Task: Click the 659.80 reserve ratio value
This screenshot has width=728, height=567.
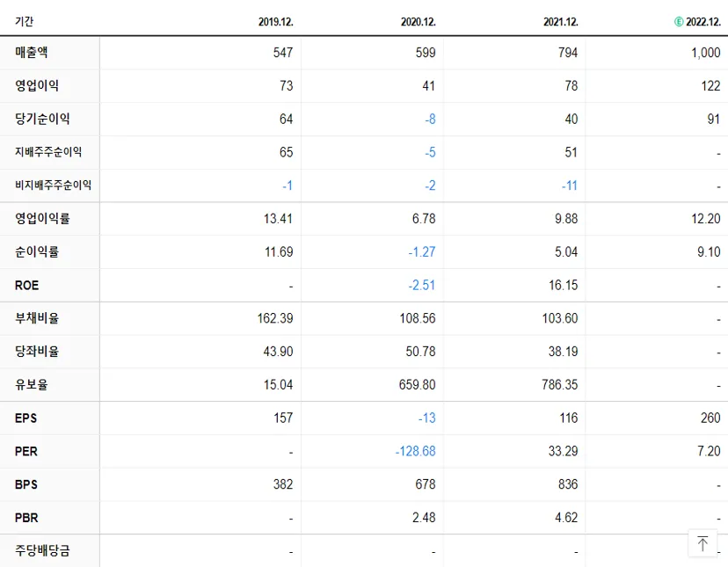Action: pos(418,384)
